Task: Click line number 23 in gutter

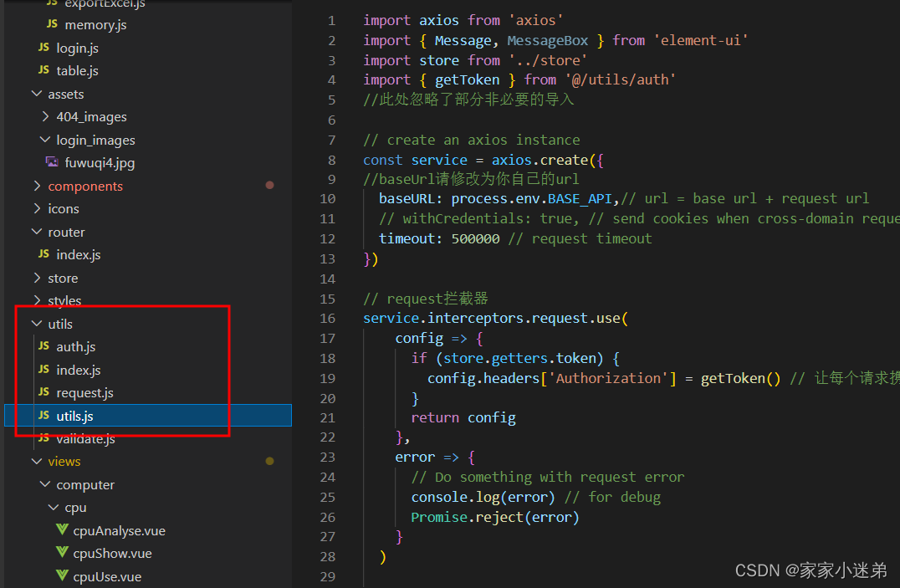Action: (328, 457)
